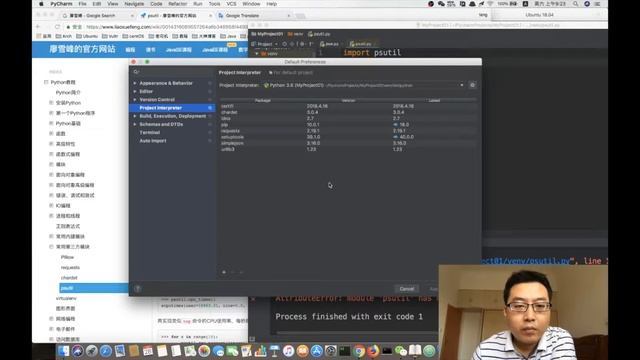
Task: Launch Siri from the Dock
Action: (78, 351)
